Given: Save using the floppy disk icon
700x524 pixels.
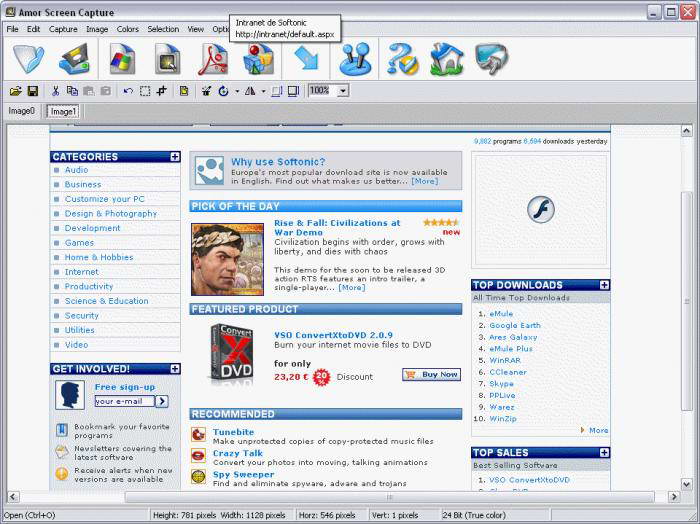Looking at the screenshot, I should coord(33,91).
